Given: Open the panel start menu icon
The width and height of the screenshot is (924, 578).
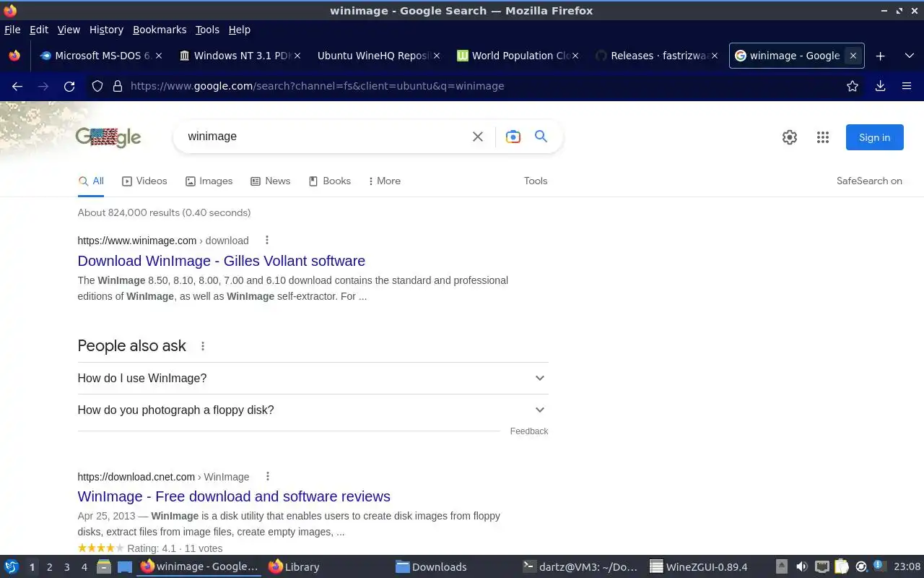Looking at the screenshot, I should 12,566.
